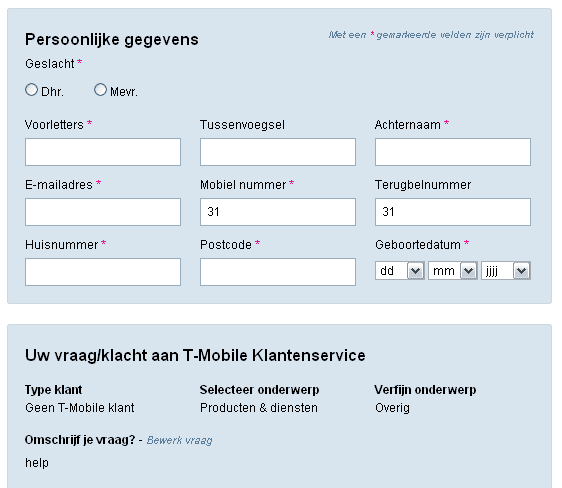Click the day dropdown arrow icon

pyautogui.click(x=415, y=271)
